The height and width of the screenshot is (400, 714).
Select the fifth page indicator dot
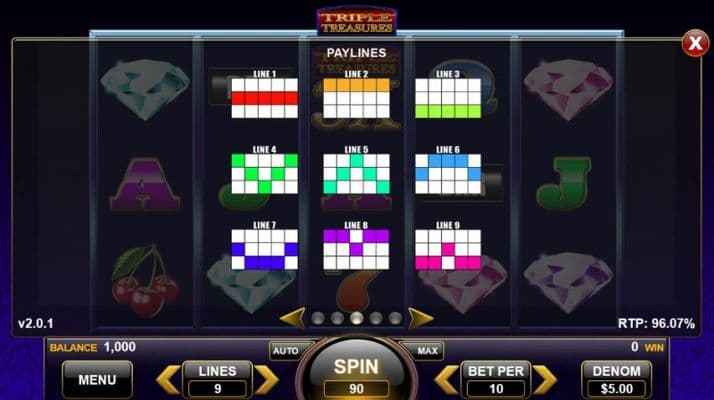pos(395,318)
